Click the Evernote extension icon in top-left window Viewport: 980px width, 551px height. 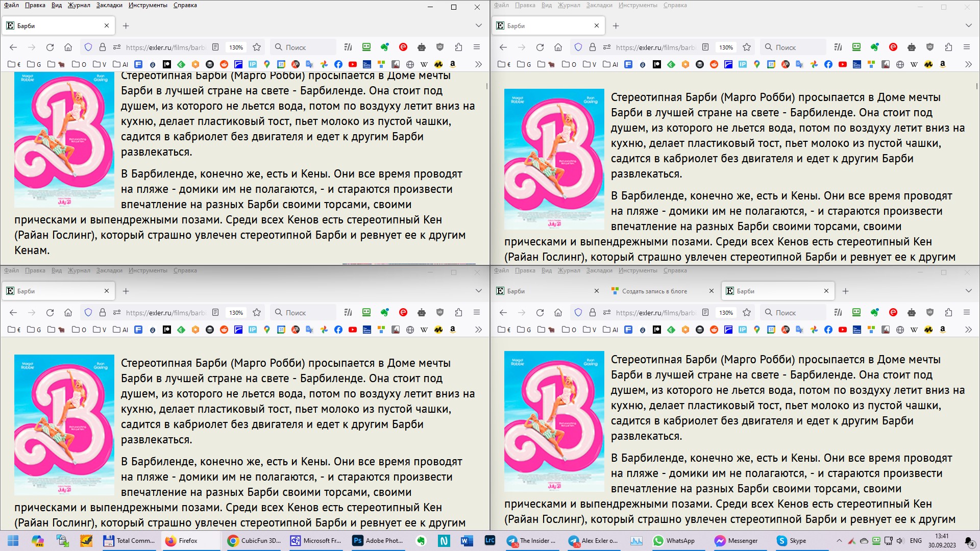click(385, 47)
